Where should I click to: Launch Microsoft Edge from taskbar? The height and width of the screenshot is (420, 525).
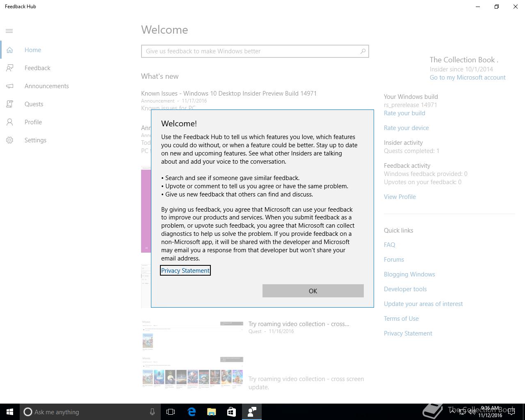[x=192, y=412]
